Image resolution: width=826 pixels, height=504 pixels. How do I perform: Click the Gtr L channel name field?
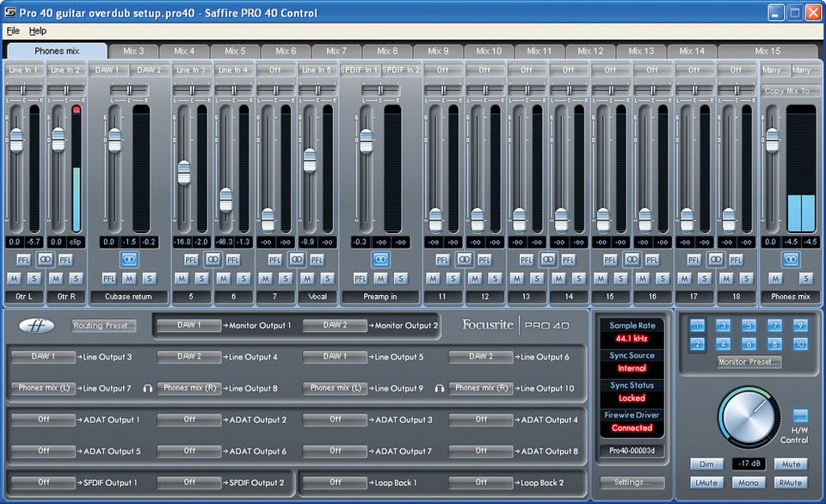[x=24, y=297]
